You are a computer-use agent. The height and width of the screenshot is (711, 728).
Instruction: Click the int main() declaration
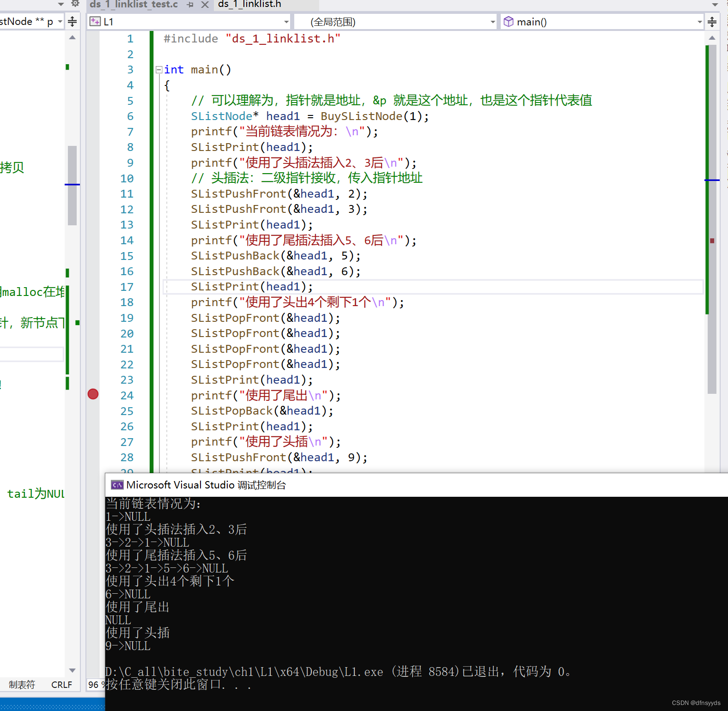(x=197, y=70)
